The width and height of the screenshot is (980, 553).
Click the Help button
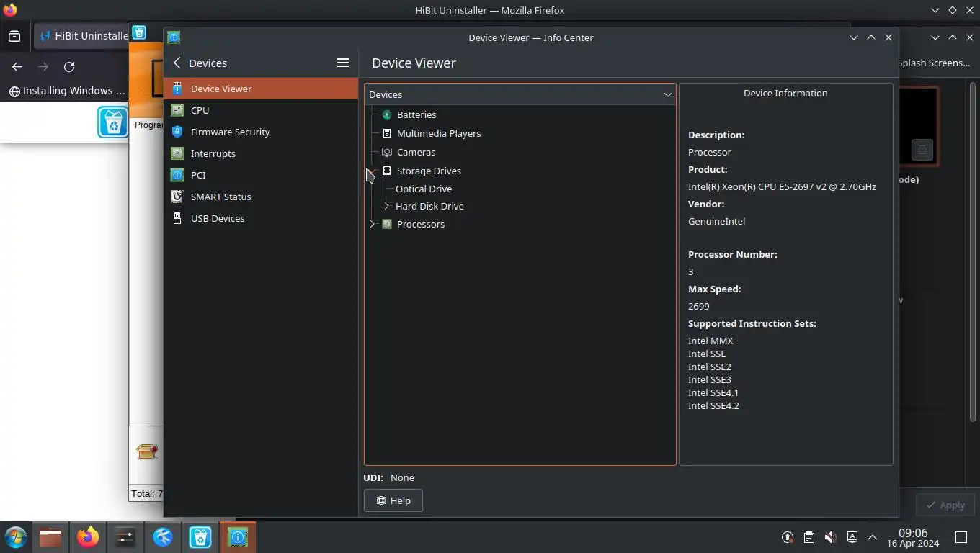pyautogui.click(x=393, y=500)
